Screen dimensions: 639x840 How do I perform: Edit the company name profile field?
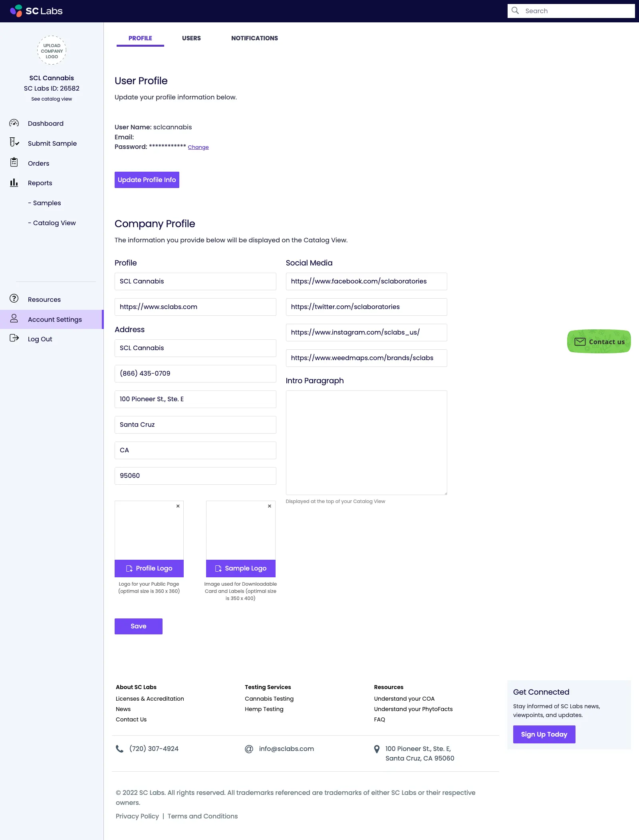coord(195,281)
